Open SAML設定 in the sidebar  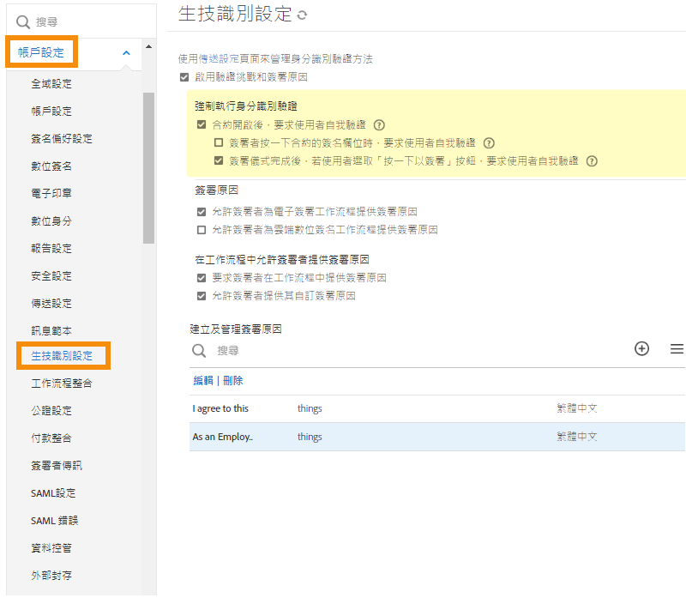point(53,493)
